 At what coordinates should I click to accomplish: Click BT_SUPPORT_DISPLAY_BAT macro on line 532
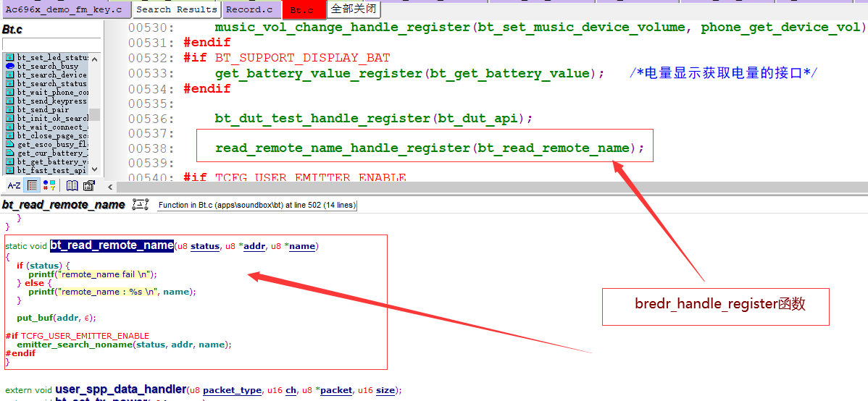303,57
